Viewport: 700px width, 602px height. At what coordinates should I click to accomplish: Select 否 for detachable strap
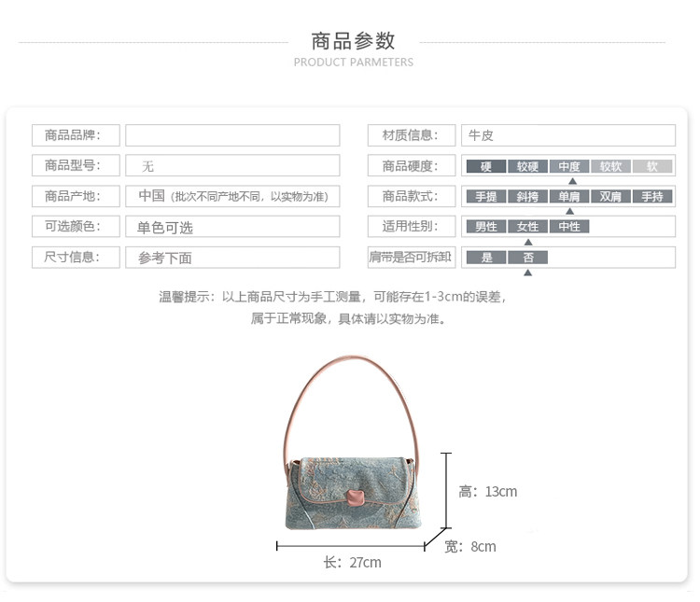pos(527,258)
